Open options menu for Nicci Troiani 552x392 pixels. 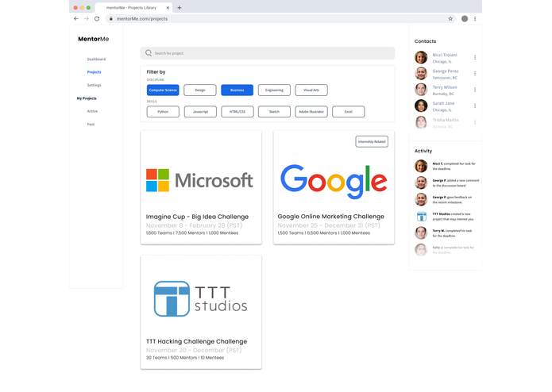click(475, 57)
